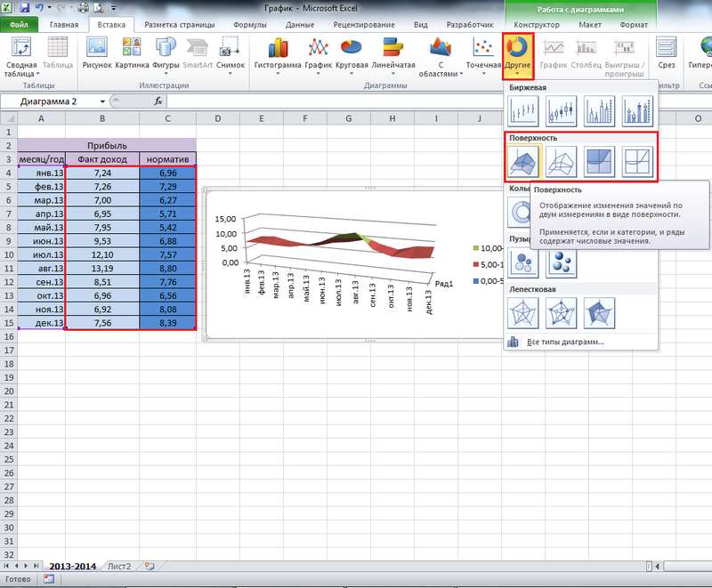Viewport: 712px width, 588px height.
Task: Select the second Биржевая stock chart type
Action: pos(562,110)
